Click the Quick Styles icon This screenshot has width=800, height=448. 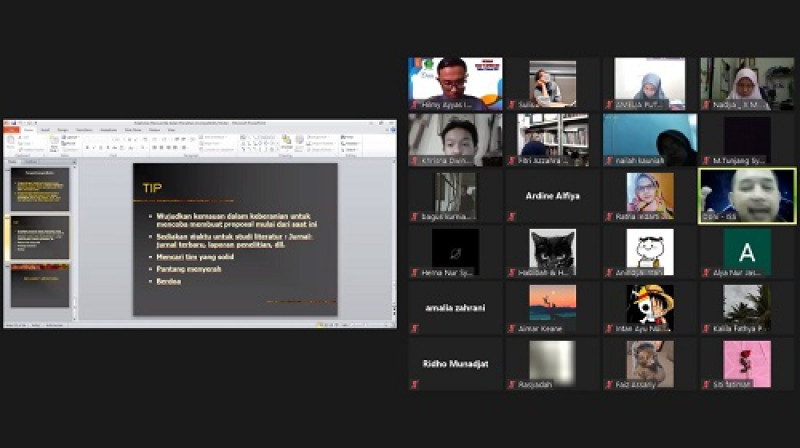(x=298, y=142)
